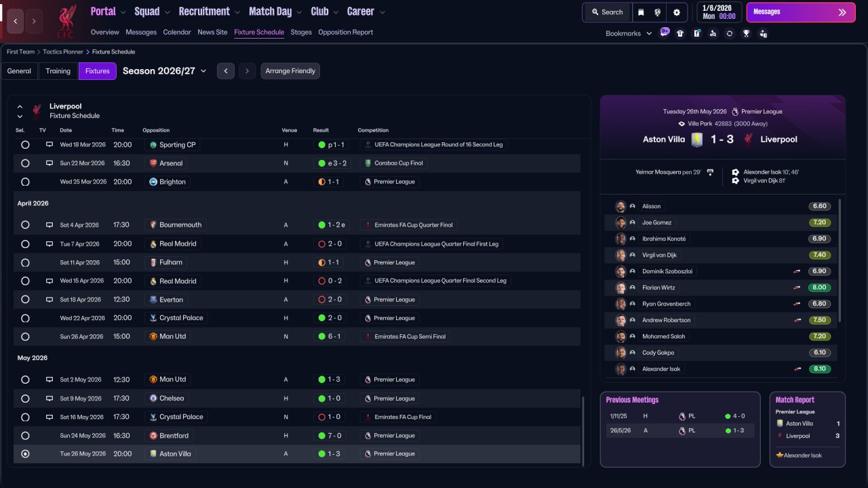868x488 pixels.
Task: Click the substitution icon on Andrew Robertson row
Action: [x=798, y=320]
